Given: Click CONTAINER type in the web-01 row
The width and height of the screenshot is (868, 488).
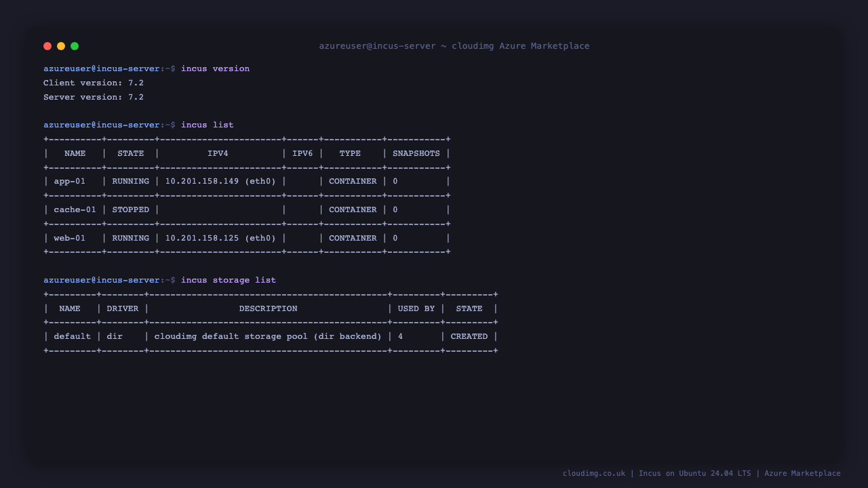Looking at the screenshot, I should 353,238.
